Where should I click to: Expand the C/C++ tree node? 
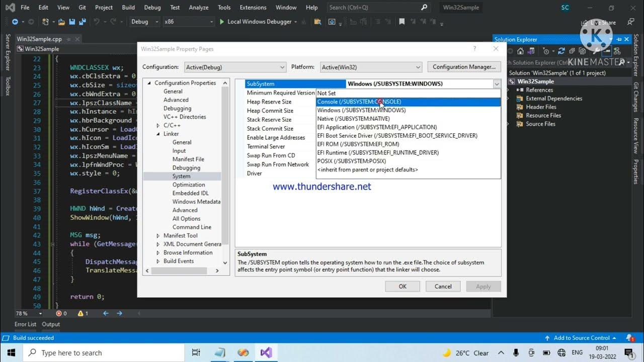(158, 125)
